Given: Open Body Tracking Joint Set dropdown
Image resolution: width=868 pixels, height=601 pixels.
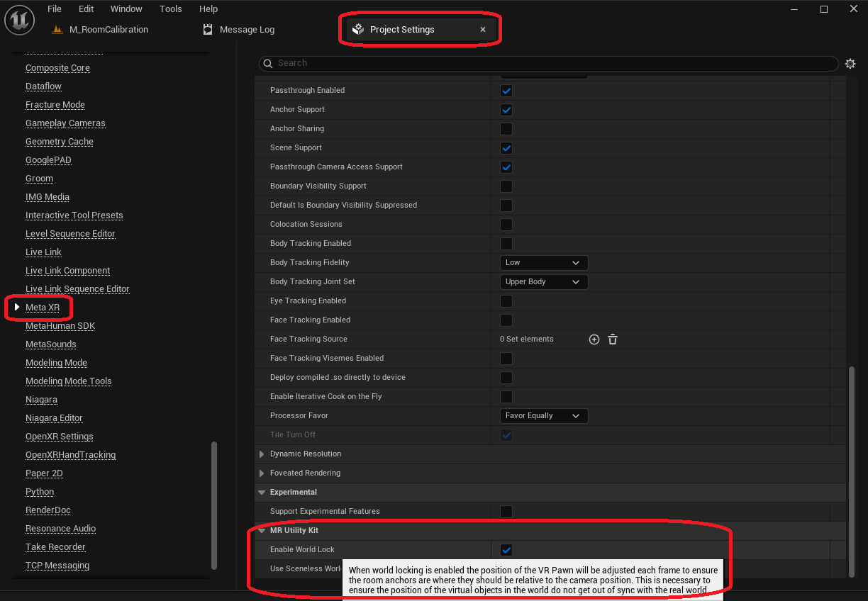Looking at the screenshot, I should [544, 281].
